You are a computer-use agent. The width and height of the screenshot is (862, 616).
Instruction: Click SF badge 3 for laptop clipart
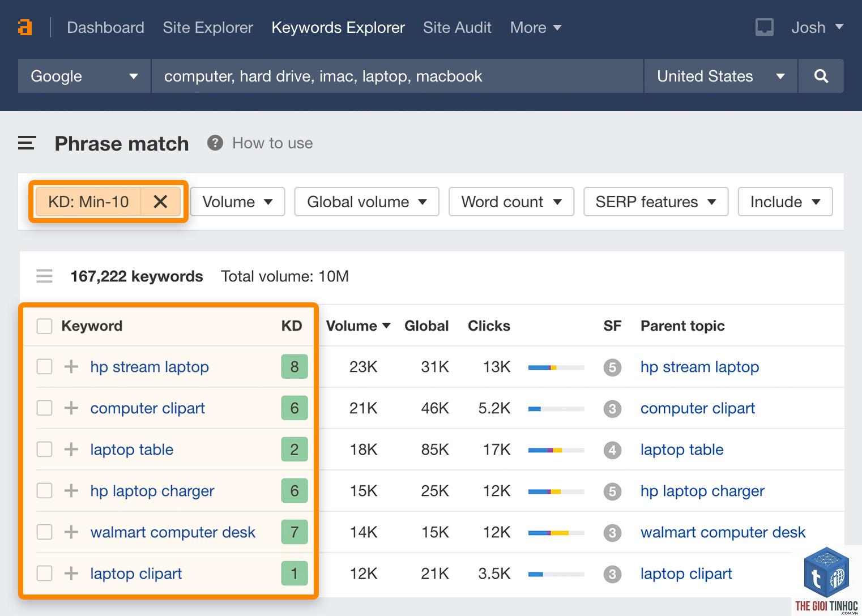pyautogui.click(x=612, y=574)
